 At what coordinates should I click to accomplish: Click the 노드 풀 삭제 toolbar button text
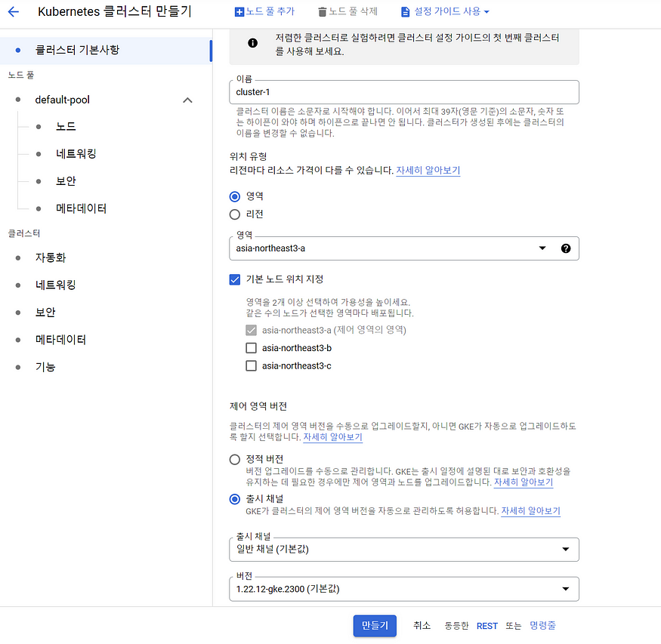coord(353,11)
